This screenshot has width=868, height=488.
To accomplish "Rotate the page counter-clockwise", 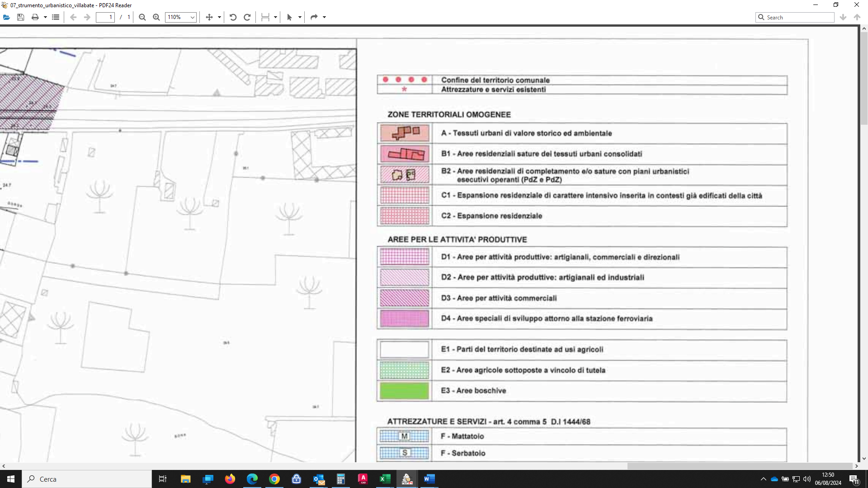I will point(233,17).
